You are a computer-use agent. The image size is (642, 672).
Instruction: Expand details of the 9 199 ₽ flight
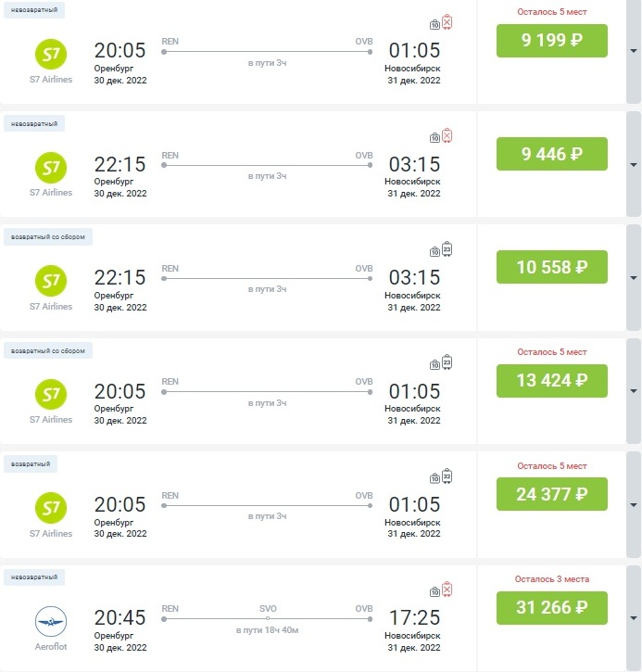(x=634, y=51)
